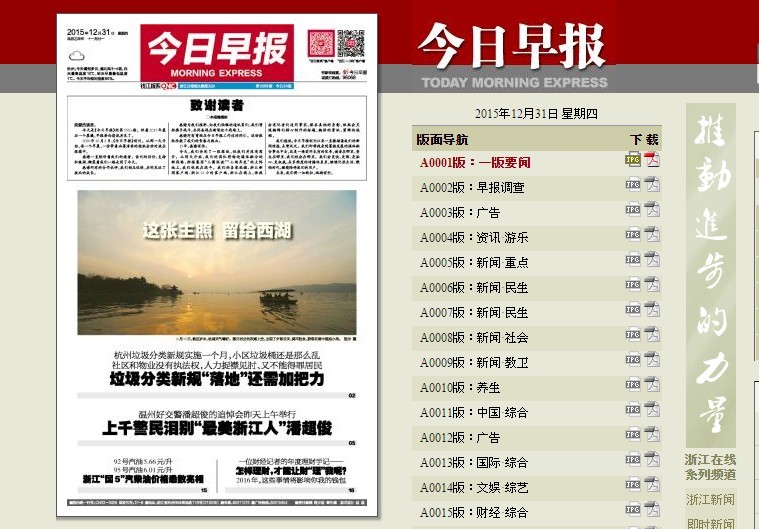
Task: Go to page A0003版 广告
Action: (x=460, y=212)
